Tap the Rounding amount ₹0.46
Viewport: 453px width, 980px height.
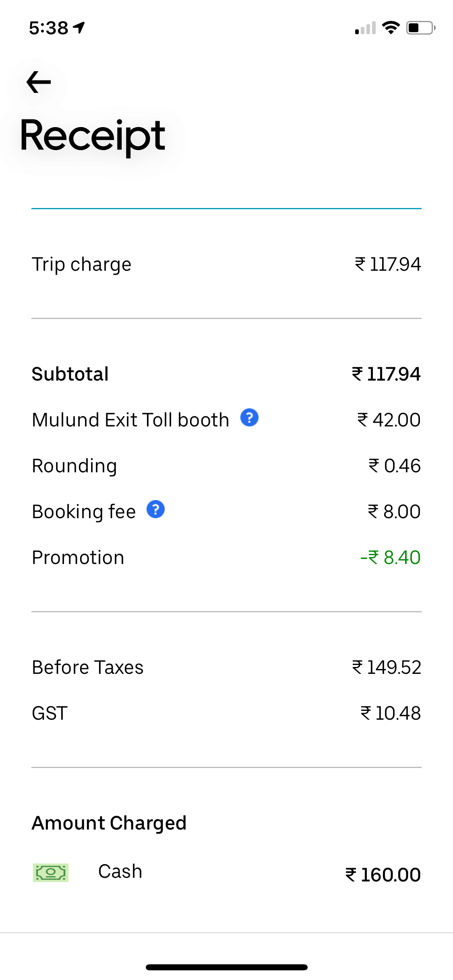[x=395, y=466]
